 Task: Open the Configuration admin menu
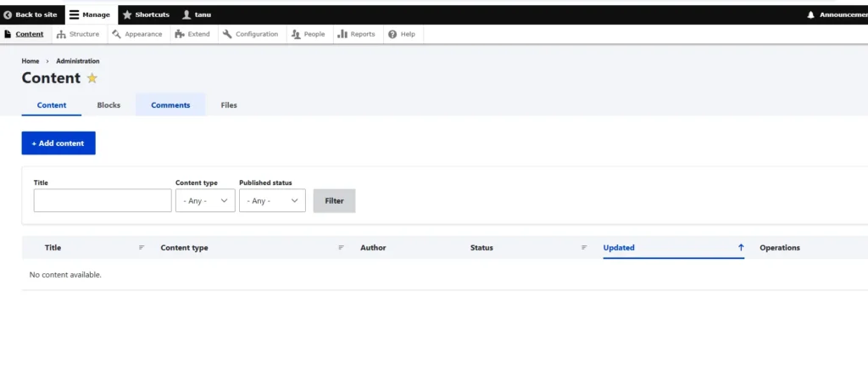click(250, 34)
